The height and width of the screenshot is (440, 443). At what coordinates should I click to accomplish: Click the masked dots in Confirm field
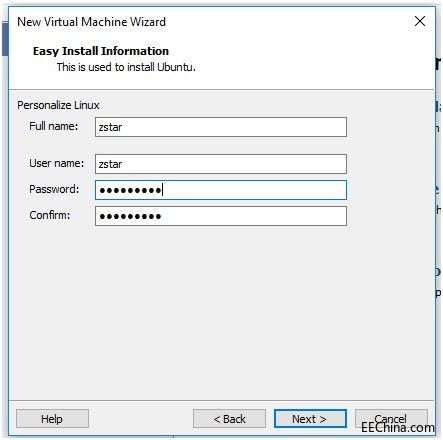[130, 217]
